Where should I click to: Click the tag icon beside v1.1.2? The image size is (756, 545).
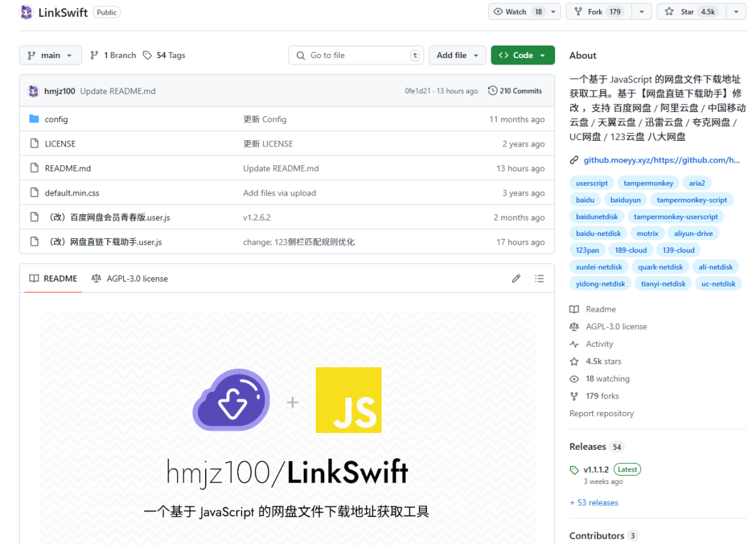click(x=574, y=470)
